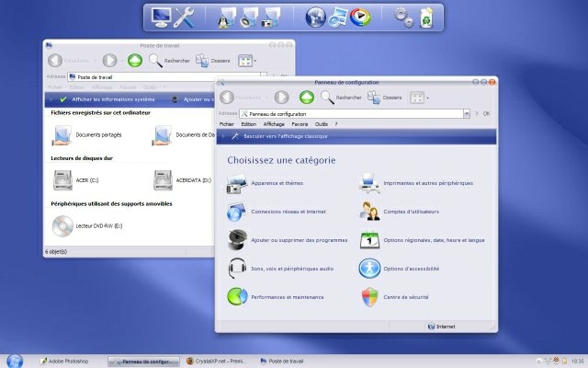Open Lecteur DVD-RW (E:) drive
The width and height of the screenshot is (588, 368).
[x=62, y=224]
